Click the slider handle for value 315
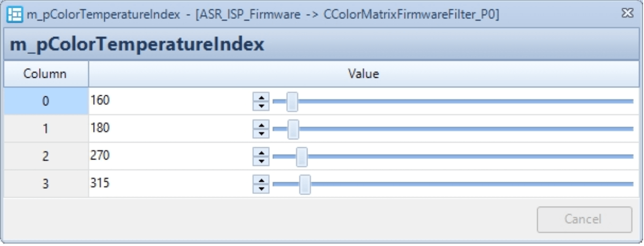644x246 pixels. pyautogui.click(x=305, y=184)
